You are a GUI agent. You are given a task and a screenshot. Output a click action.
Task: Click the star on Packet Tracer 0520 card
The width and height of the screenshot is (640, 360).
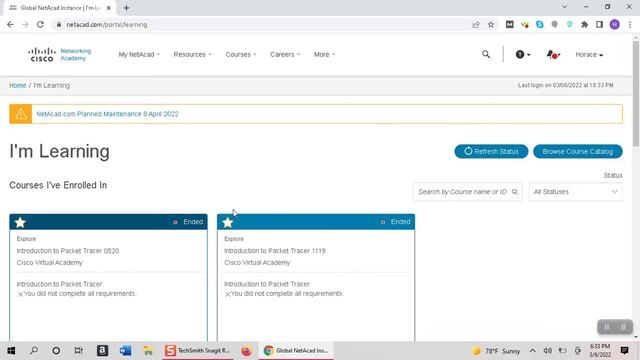pos(20,222)
